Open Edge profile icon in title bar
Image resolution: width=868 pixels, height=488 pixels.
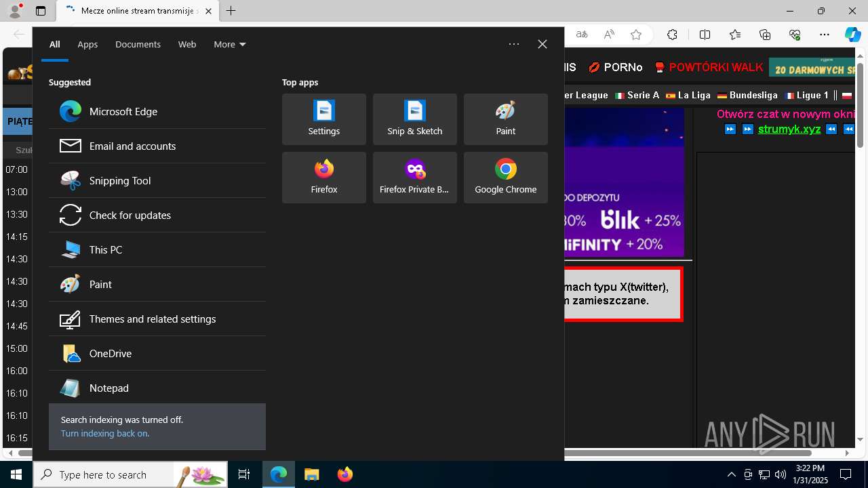(15, 11)
